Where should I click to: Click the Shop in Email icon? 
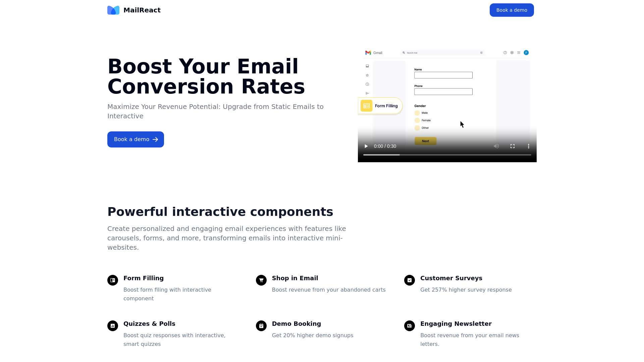261,280
